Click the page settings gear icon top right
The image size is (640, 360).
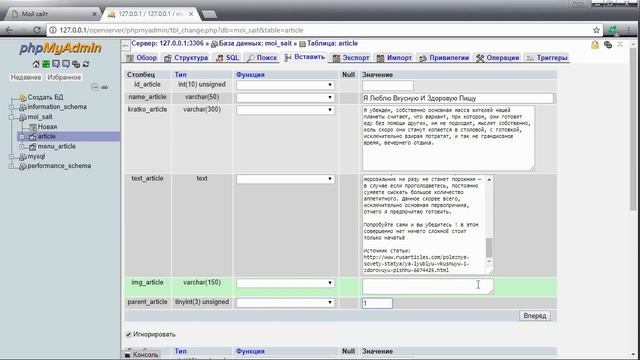(x=608, y=44)
